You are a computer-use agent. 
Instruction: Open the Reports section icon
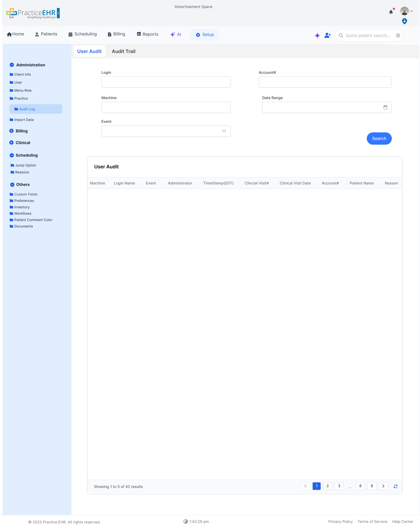[x=139, y=34]
